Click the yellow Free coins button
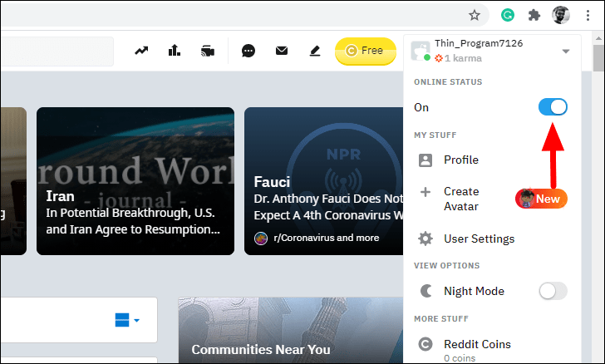This screenshot has width=605, height=364. click(x=366, y=51)
